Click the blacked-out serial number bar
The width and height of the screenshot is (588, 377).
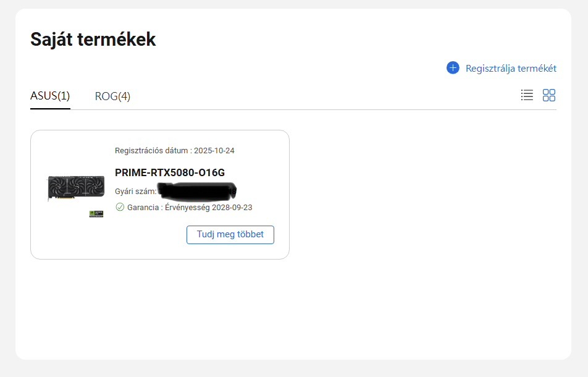click(197, 190)
